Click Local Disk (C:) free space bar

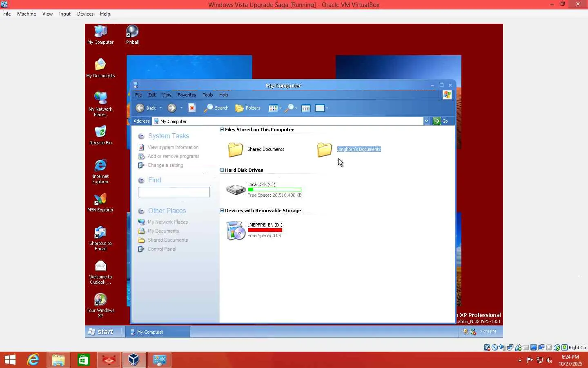[274, 190]
